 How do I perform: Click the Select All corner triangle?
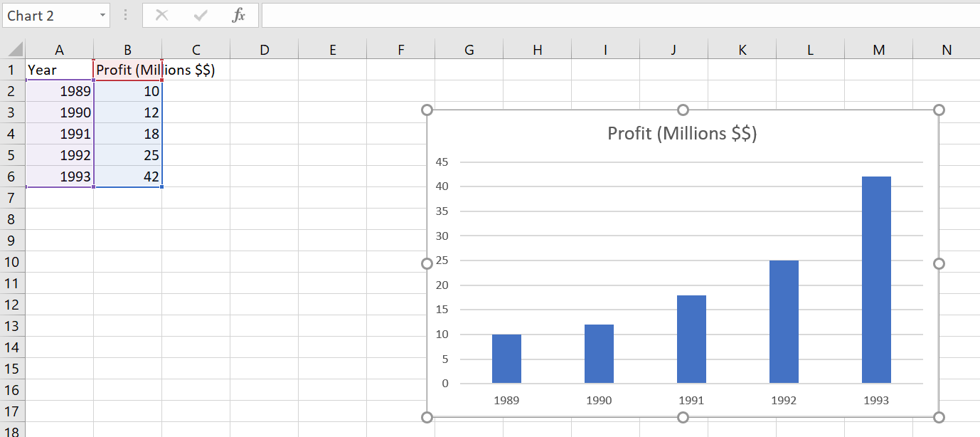(14, 50)
